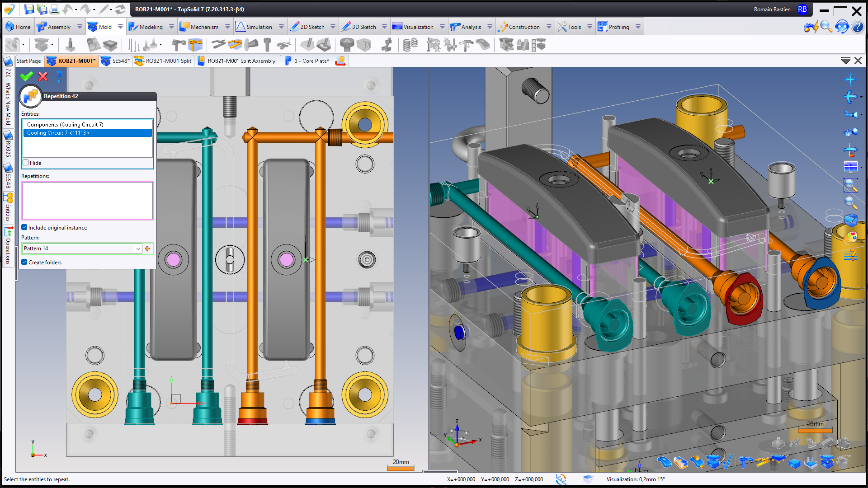Switch to the SE548* document tab
The image size is (868, 488).
[116, 61]
